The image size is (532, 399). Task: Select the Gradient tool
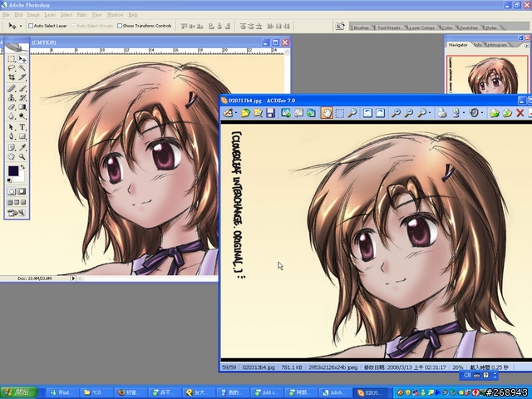pyautogui.click(x=22, y=107)
